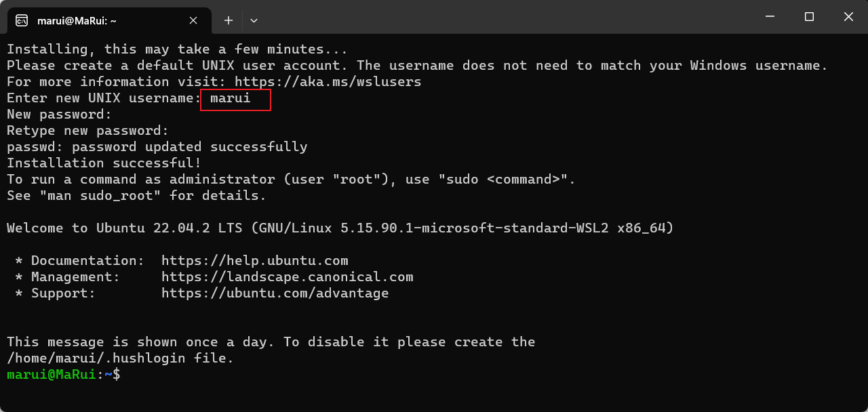Follow the landscape.canonical.com management link
The image size is (868, 412).
point(287,277)
